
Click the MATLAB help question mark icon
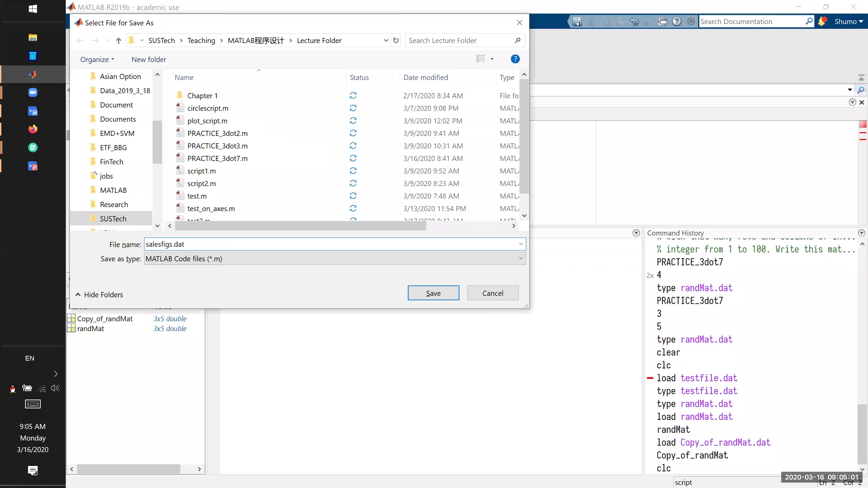(677, 21)
